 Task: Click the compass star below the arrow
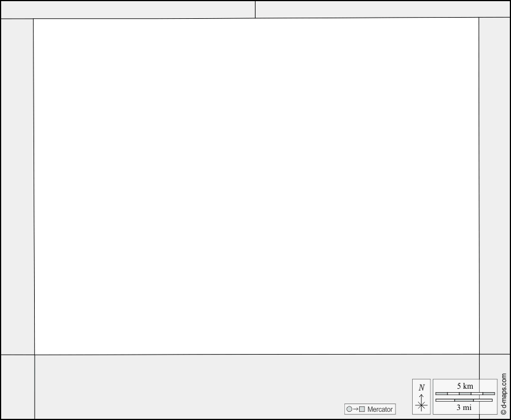pos(422,405)
